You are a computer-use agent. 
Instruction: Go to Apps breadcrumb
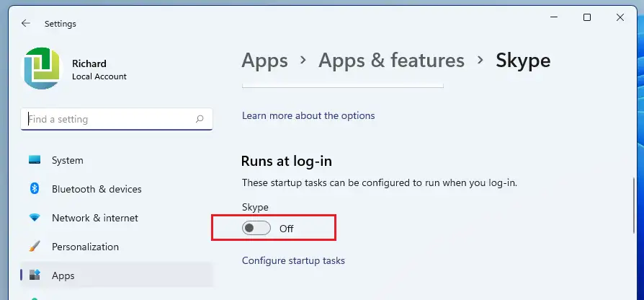pyautogui.click(x=264, y=61)
